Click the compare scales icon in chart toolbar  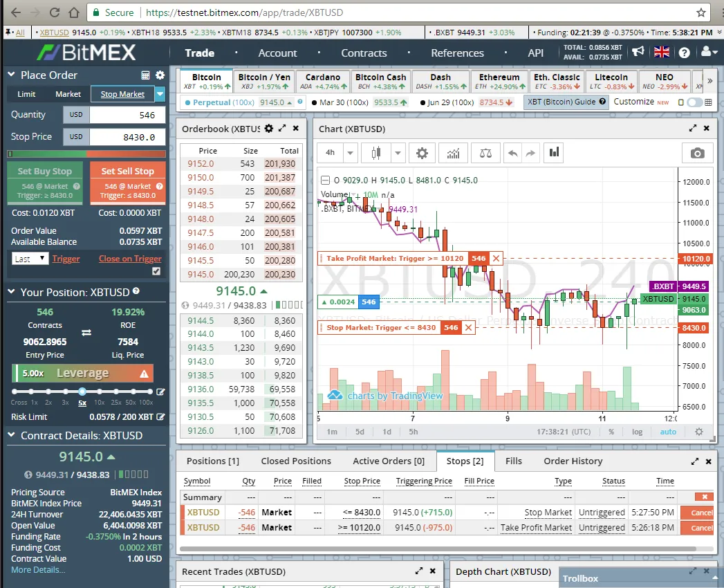[x=485, y=153]
